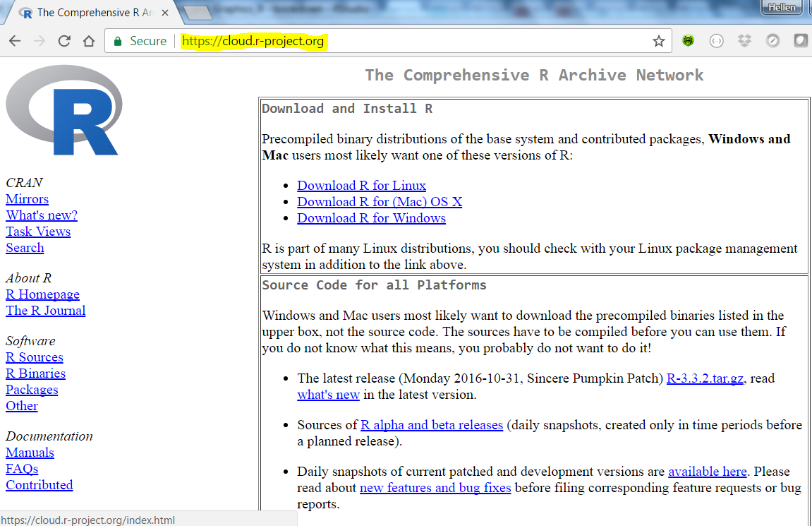This screenshot has width=812, height=526.
Task: Download the R-3.3.2.tar.gz source
Action: [x=705, y=378]
